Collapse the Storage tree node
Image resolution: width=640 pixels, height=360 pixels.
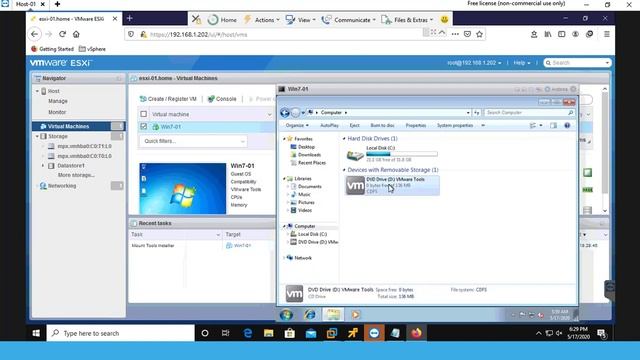tap(37, 136)
